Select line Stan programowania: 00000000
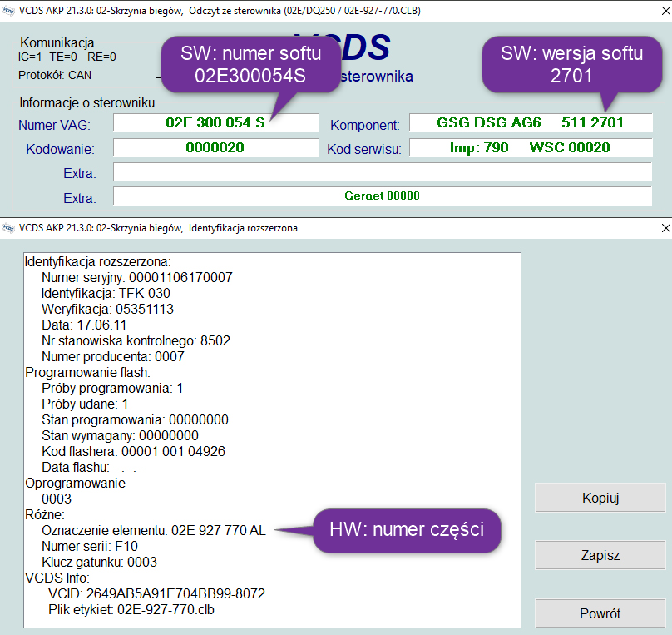 [135, 419]
